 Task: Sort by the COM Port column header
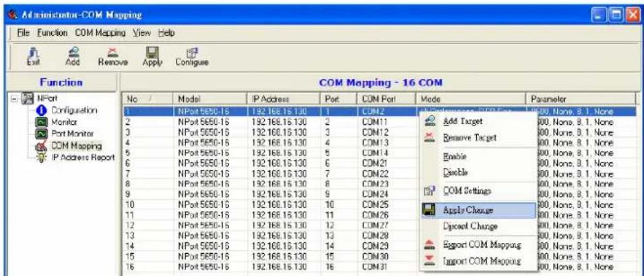pos(387,99)
